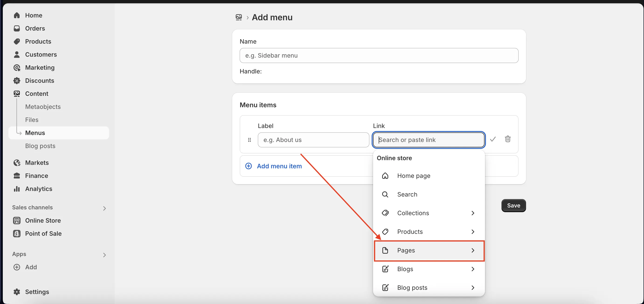Click the Orders inbox icon
Screen dimensions: 644x304
(x=17, y=28)
